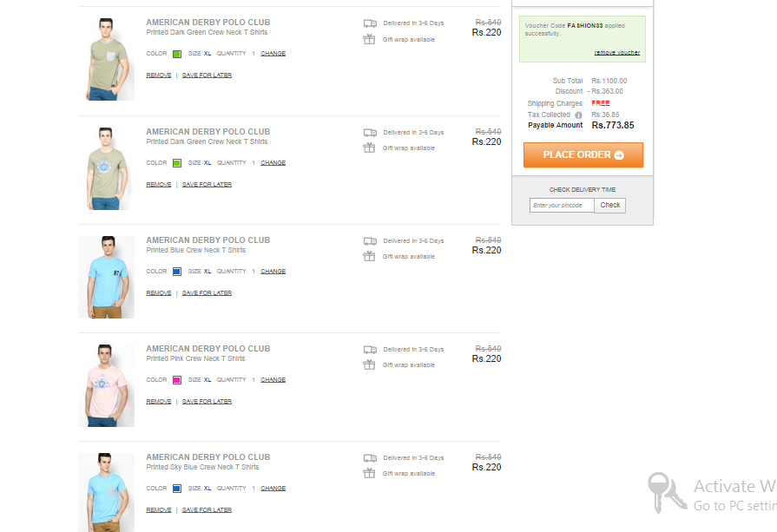Image resolution: width=777 pixels, height=532 pixels.
Task: Click remove voucher link
Action: (x=617, y=53)
